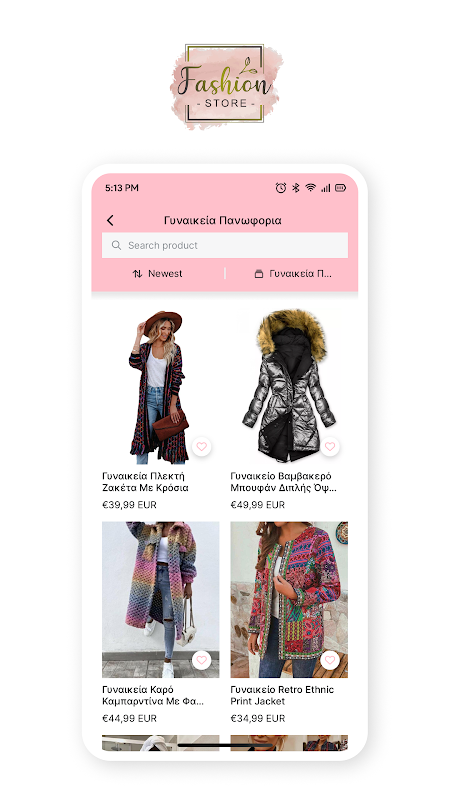The height and width of the screenshot is (800, 450).
Task: Favorite the knitted fringe cardigan with heart
Action: 202,446
